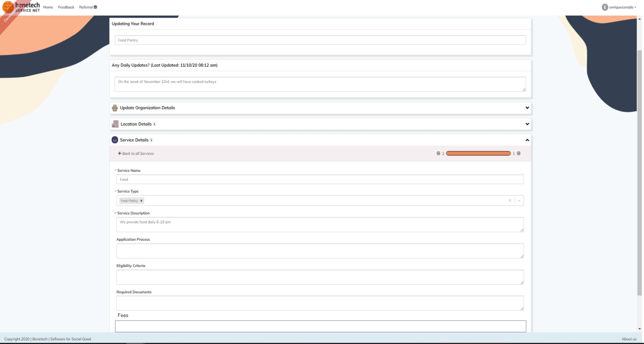644x344 pixels.
Task: Collapse Service Details section chevron
Action: pos(527,140)
